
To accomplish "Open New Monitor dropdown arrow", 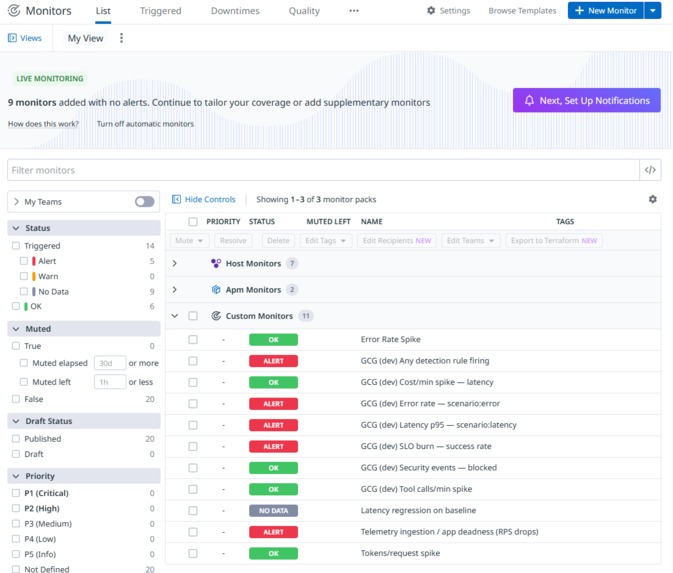I will click(x=652, y=10).
